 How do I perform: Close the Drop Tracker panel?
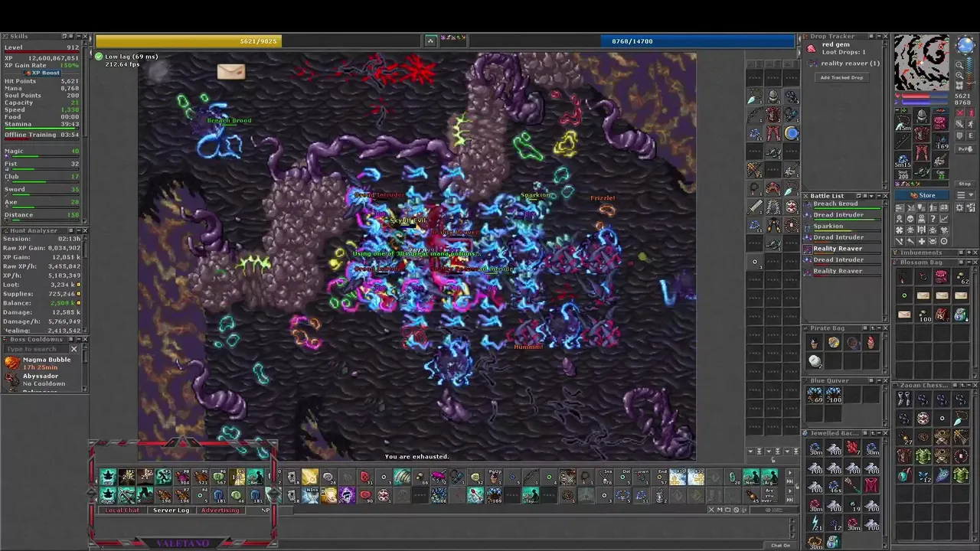click(885, 36)
